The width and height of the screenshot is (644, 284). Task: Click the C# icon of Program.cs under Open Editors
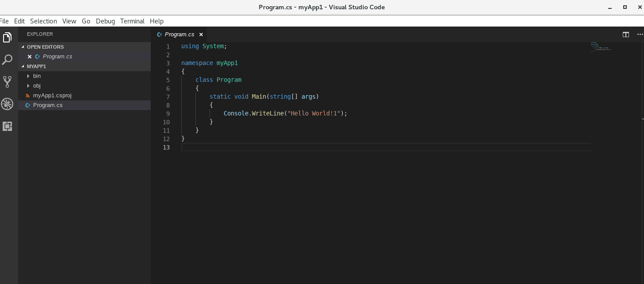pos(38,57)
